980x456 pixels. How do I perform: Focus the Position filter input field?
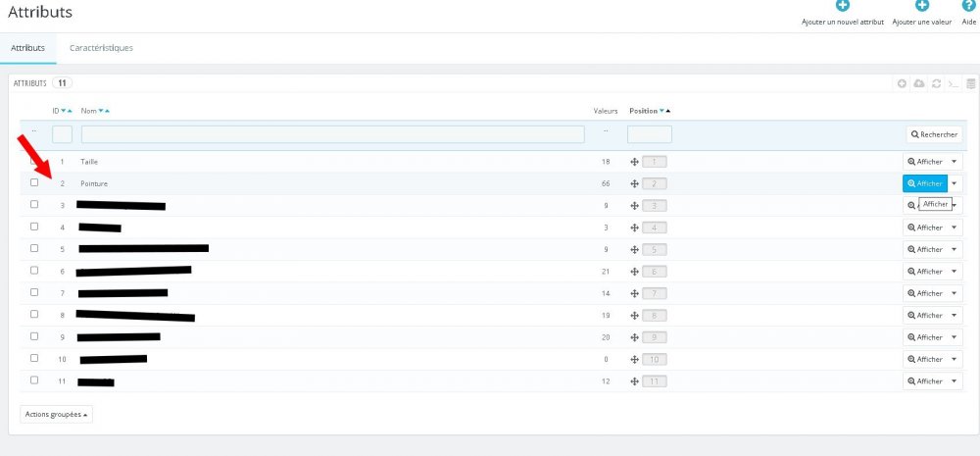(650, 134)
